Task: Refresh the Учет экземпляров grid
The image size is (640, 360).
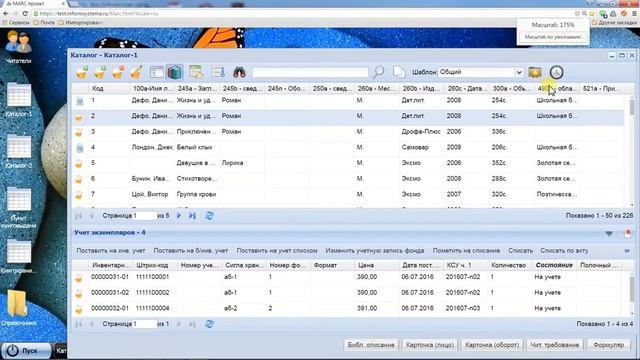Action: pyautogui.click(x=209, y=324)
